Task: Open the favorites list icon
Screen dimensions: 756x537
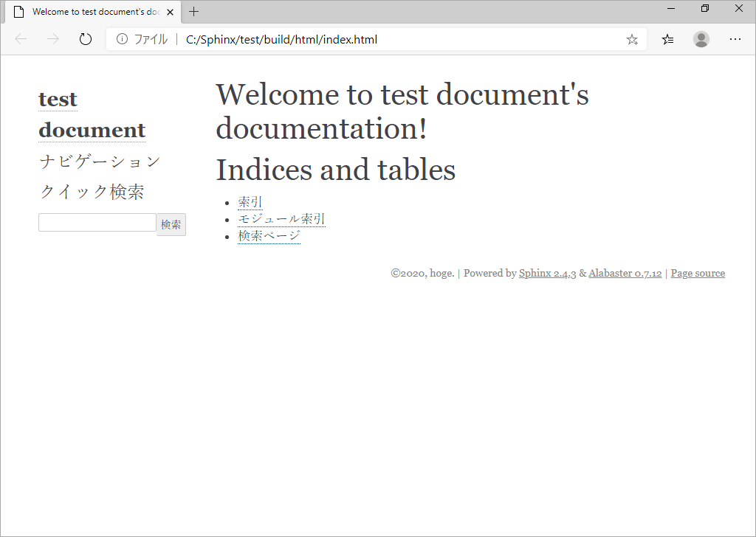Action: pyautogui.click(x=667, y=40)
